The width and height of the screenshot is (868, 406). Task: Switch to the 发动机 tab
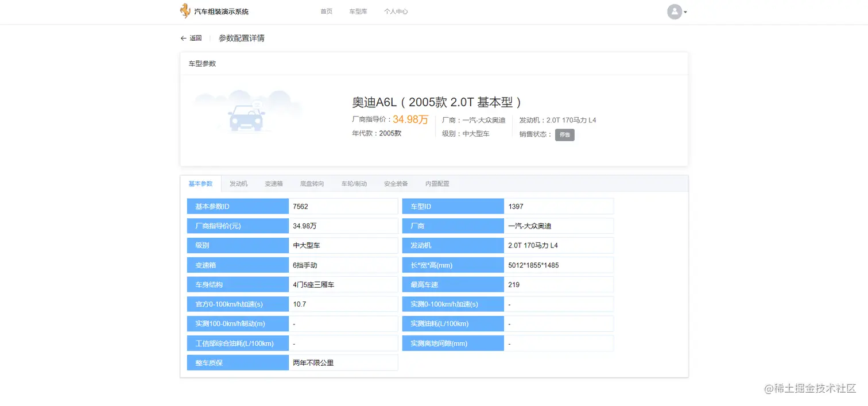pos(238,184)
